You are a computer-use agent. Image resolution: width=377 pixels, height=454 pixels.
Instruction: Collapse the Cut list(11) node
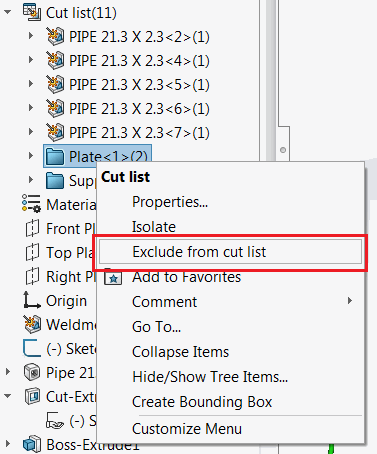coord(7,12)
